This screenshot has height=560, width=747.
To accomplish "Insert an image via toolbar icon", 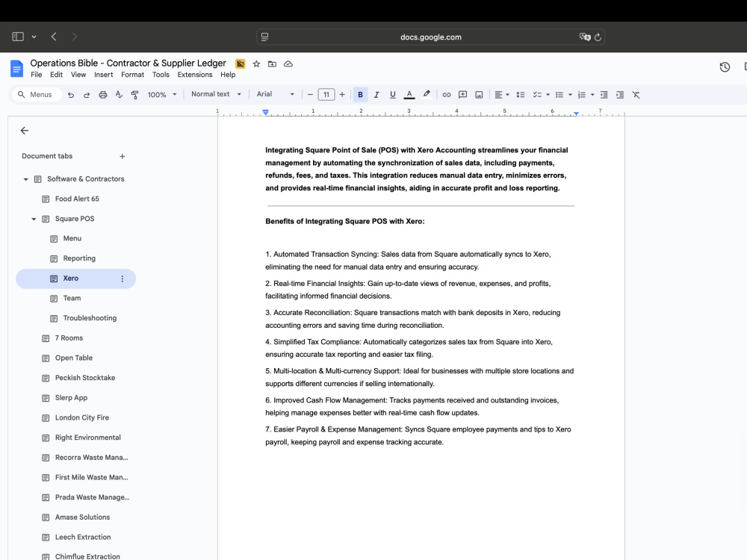I will [479, 95].
